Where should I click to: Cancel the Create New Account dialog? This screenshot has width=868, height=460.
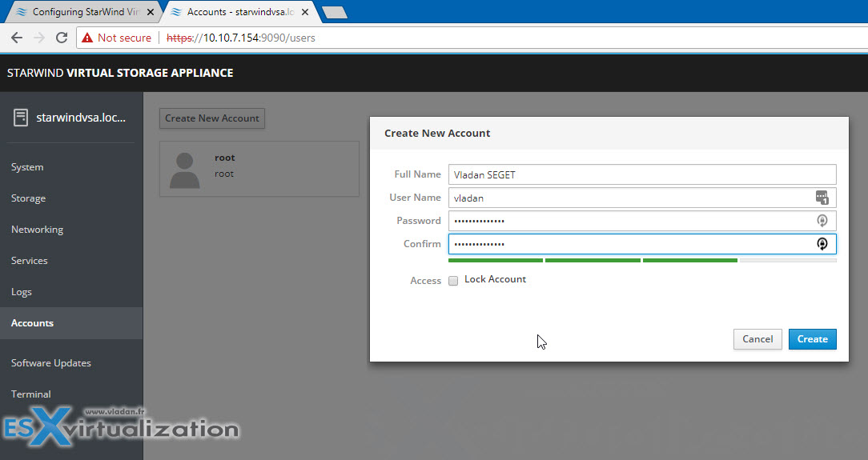point(757,339)
